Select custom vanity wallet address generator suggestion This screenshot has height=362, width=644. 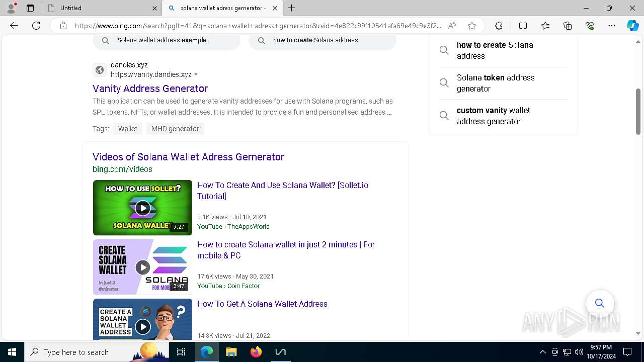(x=503, y=116)
